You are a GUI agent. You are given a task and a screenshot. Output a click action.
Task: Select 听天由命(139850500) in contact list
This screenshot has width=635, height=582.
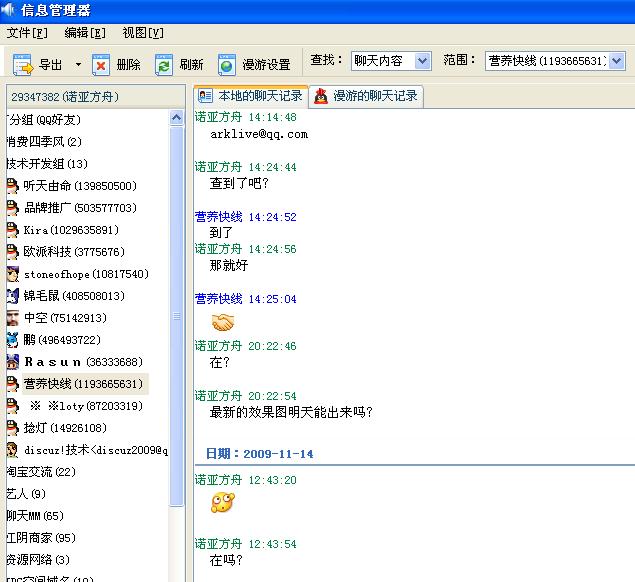pos(80,186)
